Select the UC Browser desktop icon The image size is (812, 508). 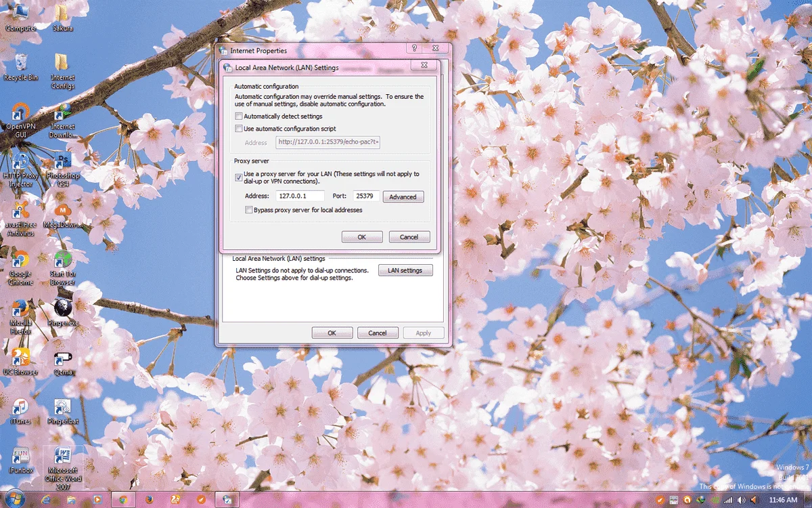pos(20,361)
